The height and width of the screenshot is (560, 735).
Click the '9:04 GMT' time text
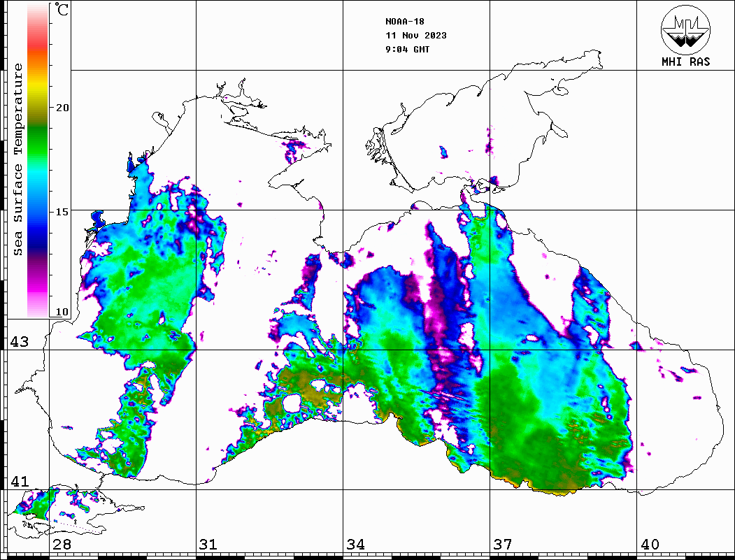click(x=407, y=50)
